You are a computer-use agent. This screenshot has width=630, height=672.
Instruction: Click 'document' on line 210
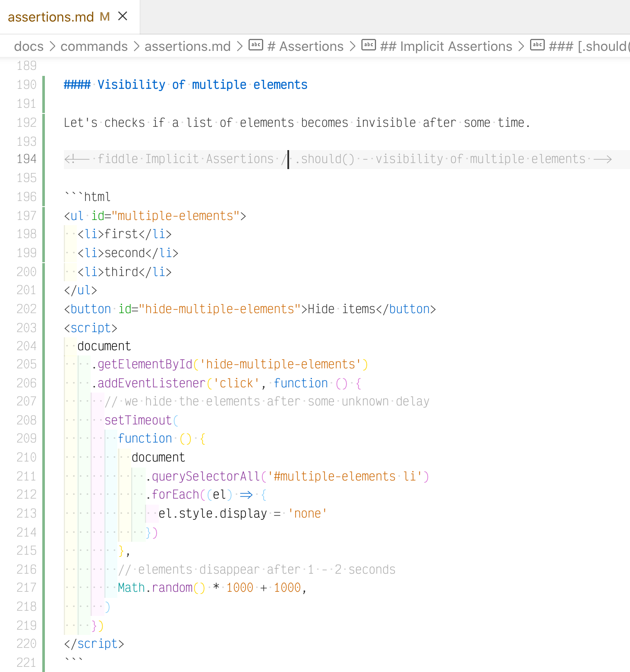[x=158, y=457]
